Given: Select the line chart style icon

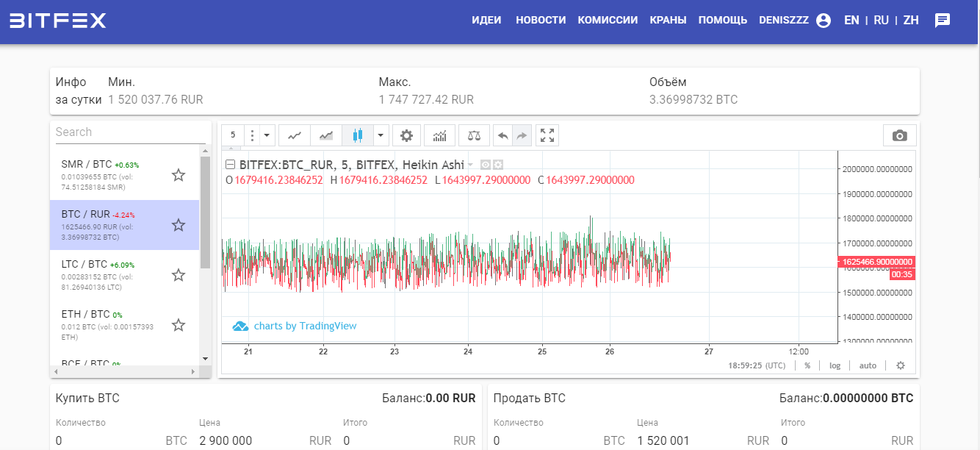Looking at the screenshot, I should 294,135.
